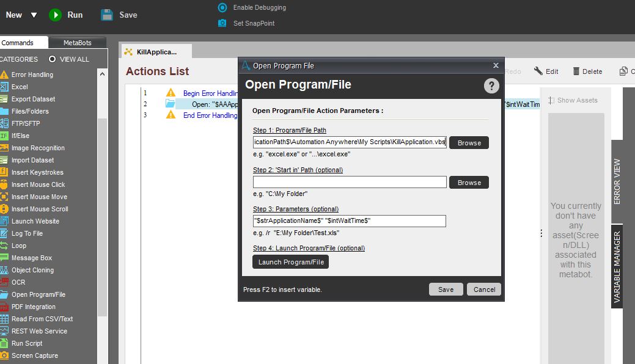
Task: Open the KillApplication task tab
Action: pyautogui.click(x=156, y=52)
